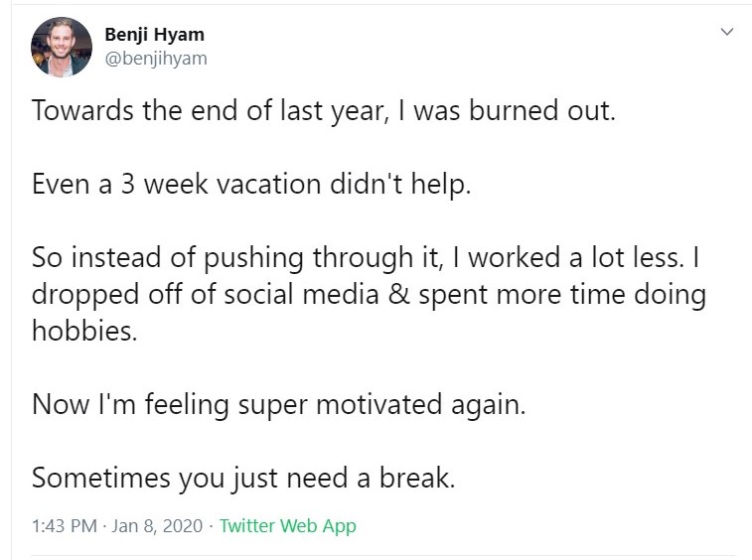Image resolution: width=752 pixels, height=560 pixels.
Task: Click the line "Now I'm feeling super motivated again"
Action: [x=277, y=404]
